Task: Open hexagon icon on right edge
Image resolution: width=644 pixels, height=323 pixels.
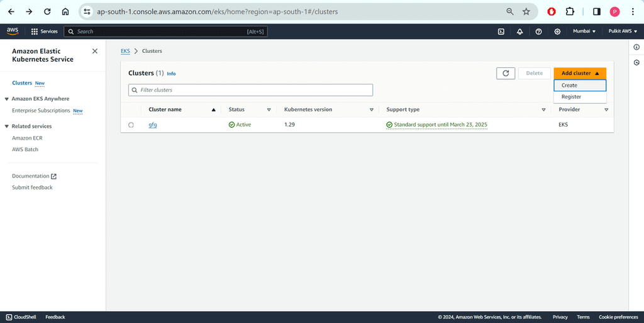Action: [x=636, y=62]
